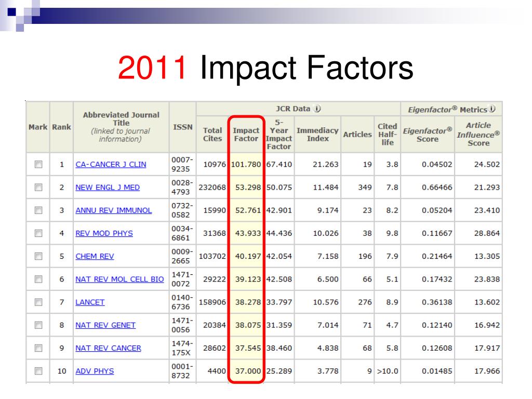Select total cites value 158906
This screenshot has height=399, width=532.
tap(212, 302)
